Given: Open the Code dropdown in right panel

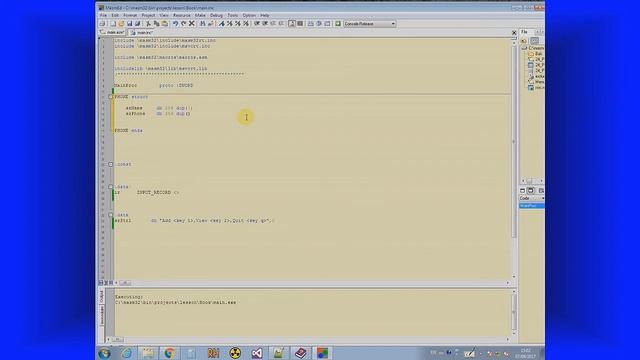Looking at the screenshot, I should [x=532, y=198].
